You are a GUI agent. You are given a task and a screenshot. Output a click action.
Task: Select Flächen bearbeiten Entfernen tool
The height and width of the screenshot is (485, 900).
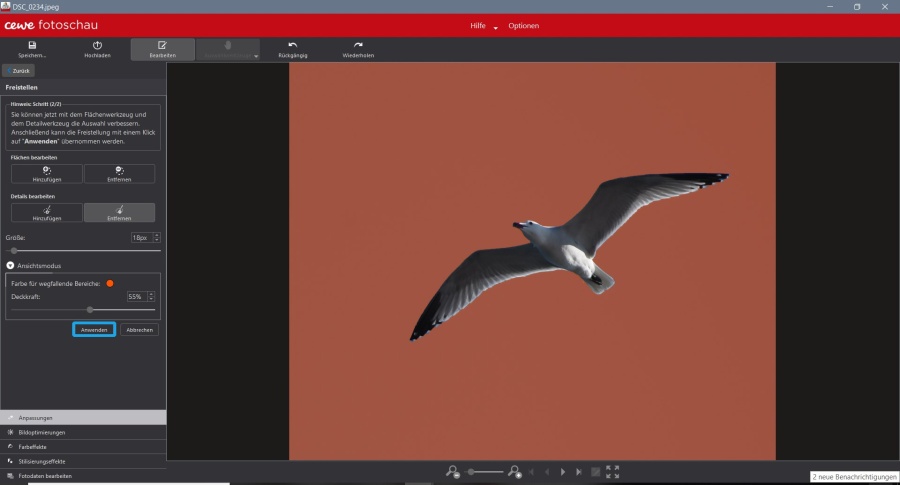click(x=119, y=174)
